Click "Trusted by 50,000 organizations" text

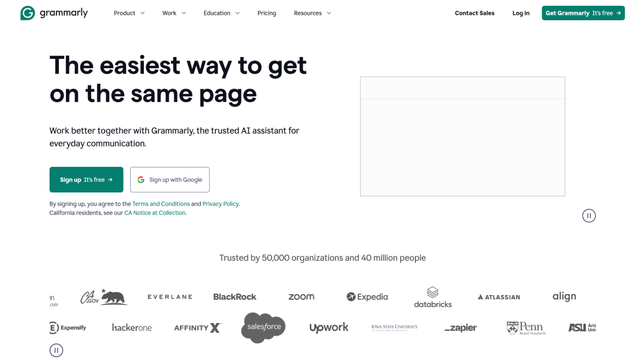pos(281,258)
